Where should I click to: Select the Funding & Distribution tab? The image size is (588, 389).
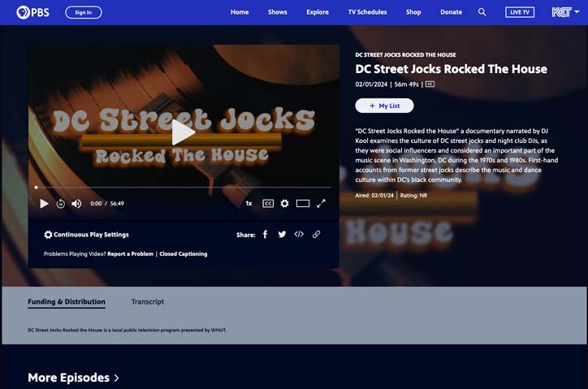click(x=67, y=301)
